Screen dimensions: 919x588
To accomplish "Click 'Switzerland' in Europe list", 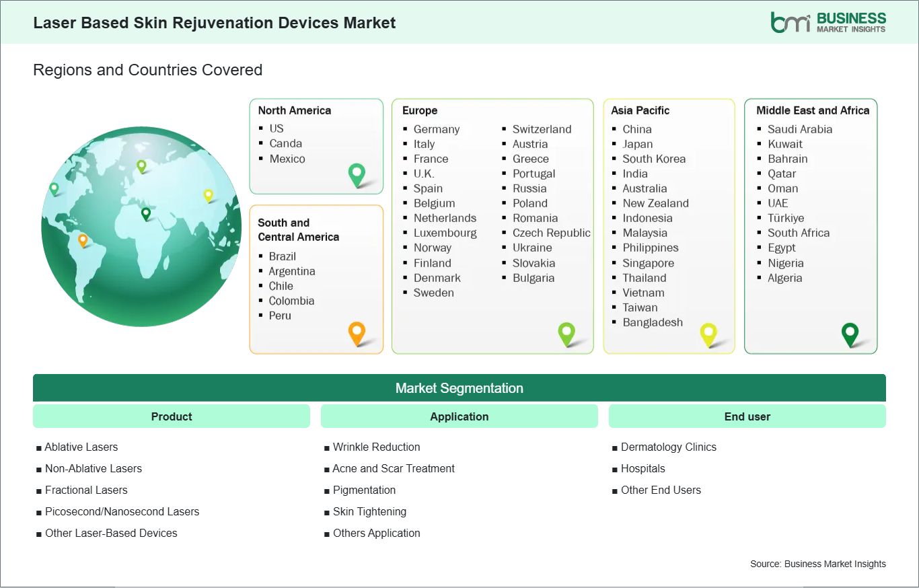I will (542, 129).
